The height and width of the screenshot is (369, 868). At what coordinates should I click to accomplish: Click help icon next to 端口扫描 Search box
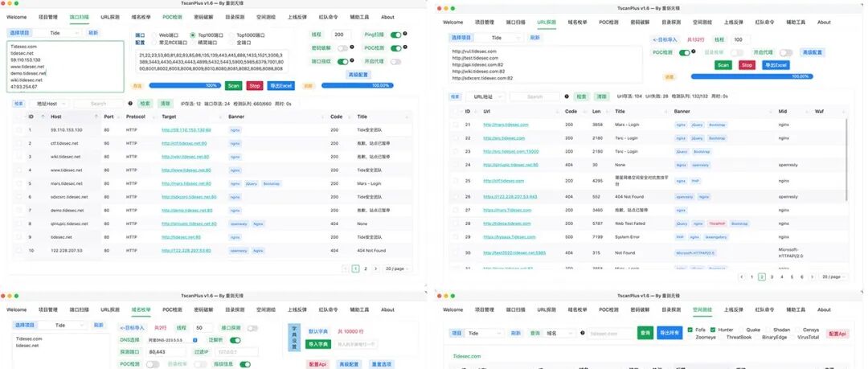130,103
